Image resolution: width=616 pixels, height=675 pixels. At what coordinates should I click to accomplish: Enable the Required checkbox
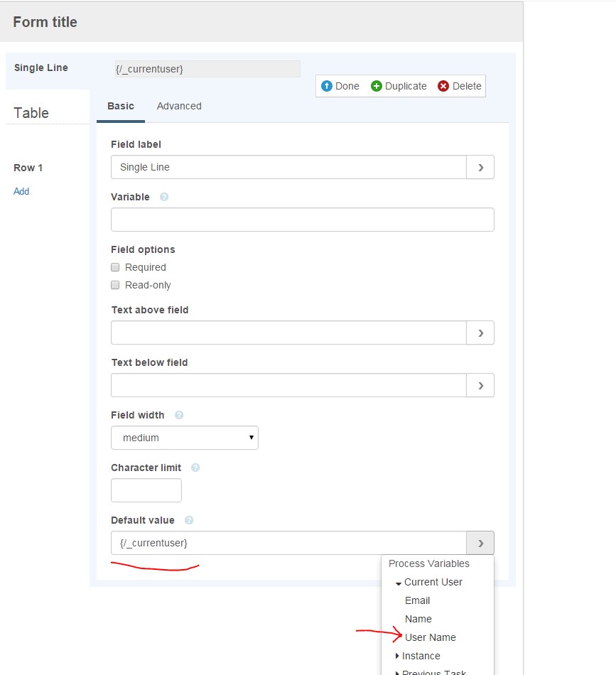coord(115,267)
